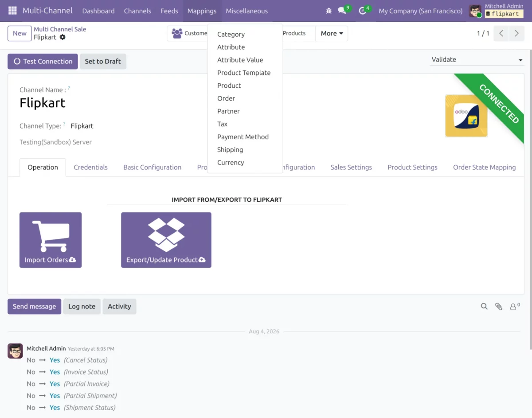Select Order mapping entry
Screen dimensions: 532x418
tap(245, 98)
